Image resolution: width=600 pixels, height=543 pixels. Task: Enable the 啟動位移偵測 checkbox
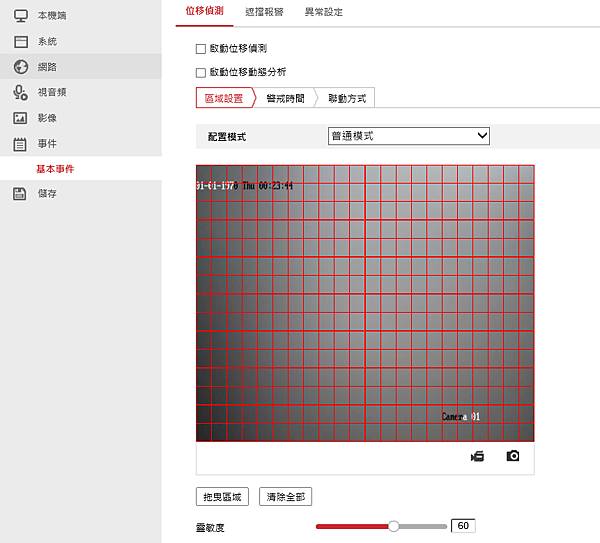click(201, 49)
